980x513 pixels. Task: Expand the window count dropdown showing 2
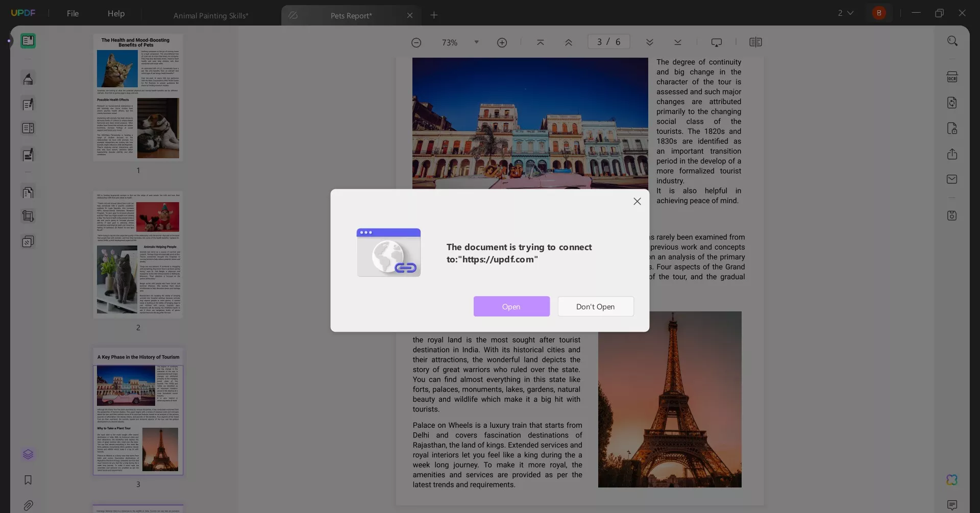(846, 13)
